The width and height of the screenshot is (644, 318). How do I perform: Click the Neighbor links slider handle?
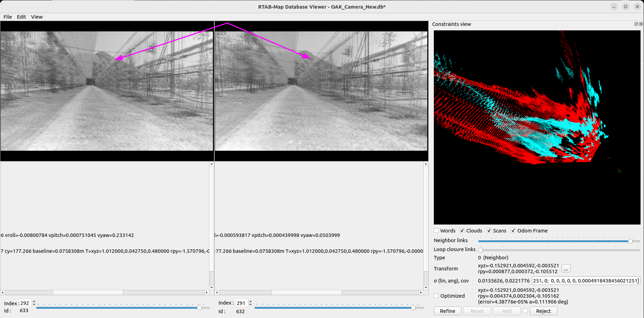click(630, 241)
